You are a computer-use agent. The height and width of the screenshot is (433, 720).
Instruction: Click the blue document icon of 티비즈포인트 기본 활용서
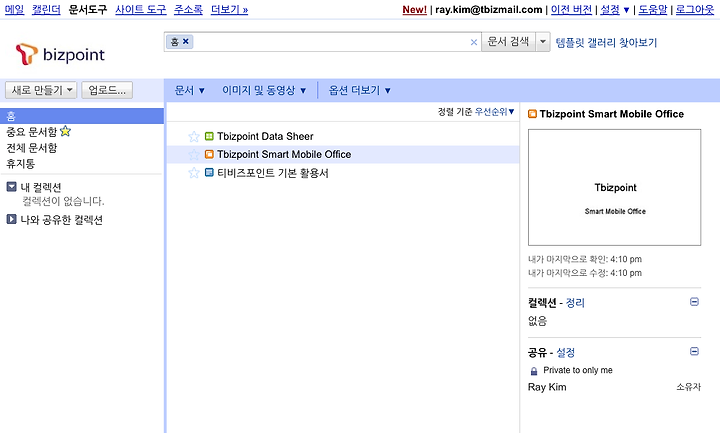[209, 173]
